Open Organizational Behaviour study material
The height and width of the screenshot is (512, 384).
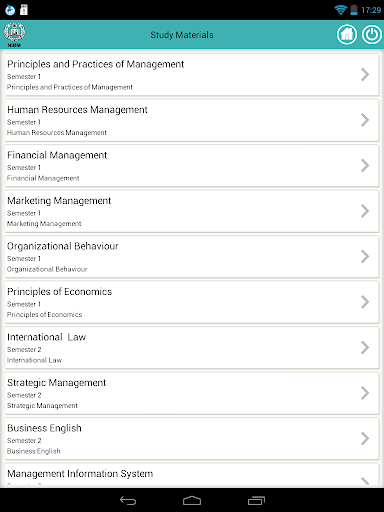click(x=192, y=257)
